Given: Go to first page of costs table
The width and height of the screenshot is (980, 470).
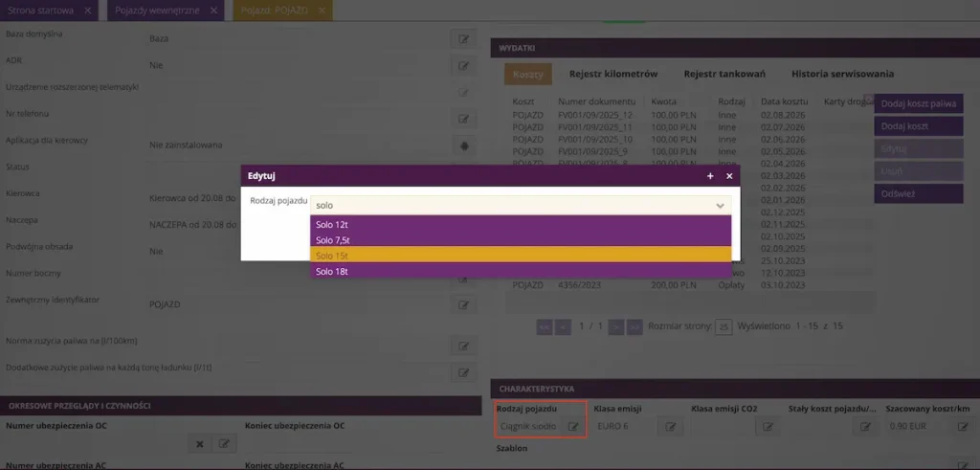Looking at the screenshot, I should click(x=545, y=326).
